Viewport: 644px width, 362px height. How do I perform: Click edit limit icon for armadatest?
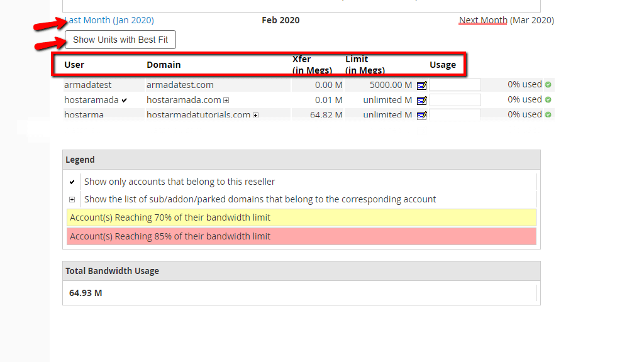421,85
